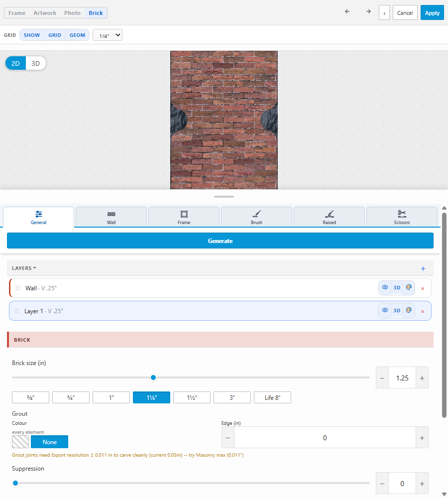
Task: Decrease brick size with minus button
Action: 382,378
